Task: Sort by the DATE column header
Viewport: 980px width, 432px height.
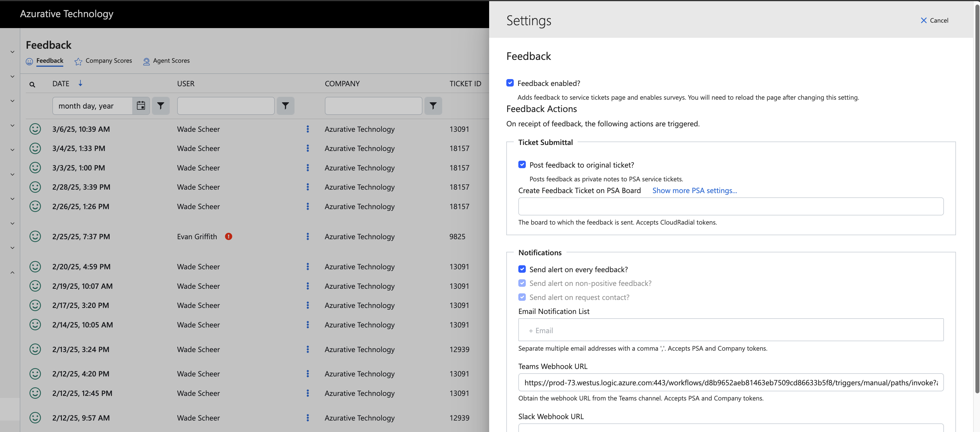Action: tap(61, 83)
